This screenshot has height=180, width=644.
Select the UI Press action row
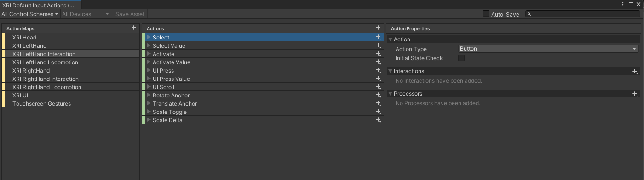263,70
